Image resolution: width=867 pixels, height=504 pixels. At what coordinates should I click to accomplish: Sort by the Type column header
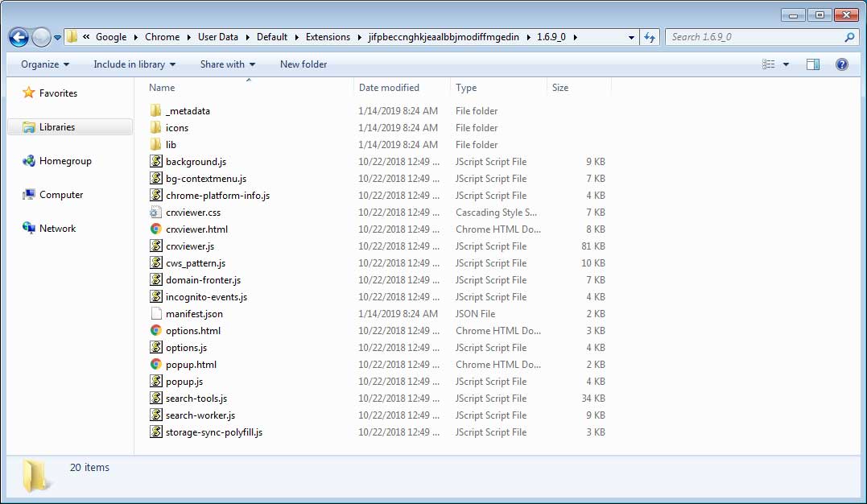pyautogui.click(x=466, y=88)
